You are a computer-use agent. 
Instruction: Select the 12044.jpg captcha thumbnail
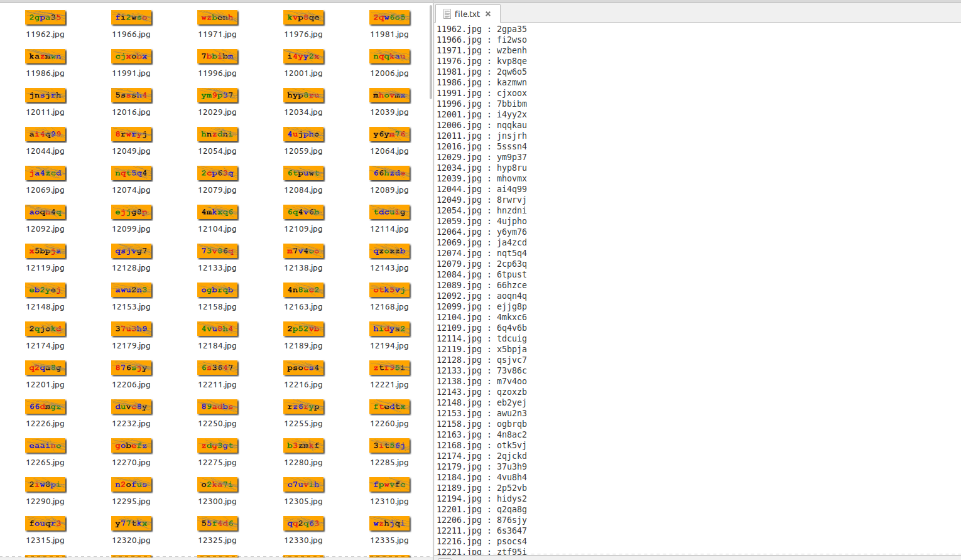point(45,135)
